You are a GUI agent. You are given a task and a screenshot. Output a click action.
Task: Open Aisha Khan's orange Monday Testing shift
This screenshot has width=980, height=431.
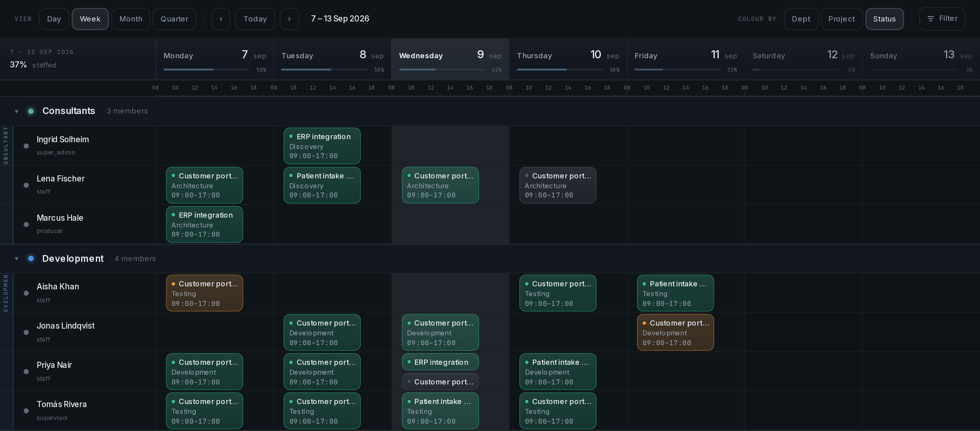click(x=204, y=293)
